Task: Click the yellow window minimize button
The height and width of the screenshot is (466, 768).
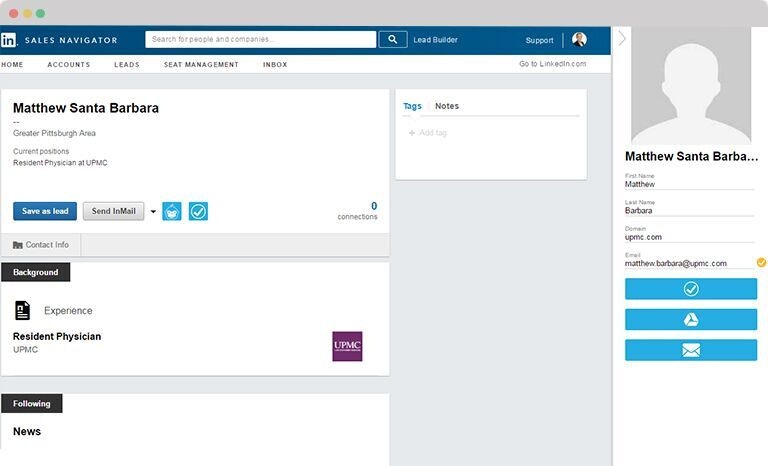Action: pos(27,14)
